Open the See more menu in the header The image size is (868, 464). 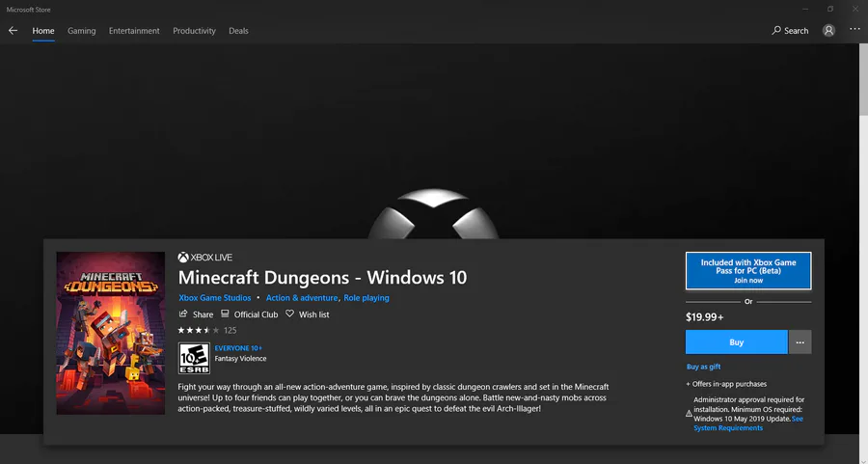(x=854, y=30)
